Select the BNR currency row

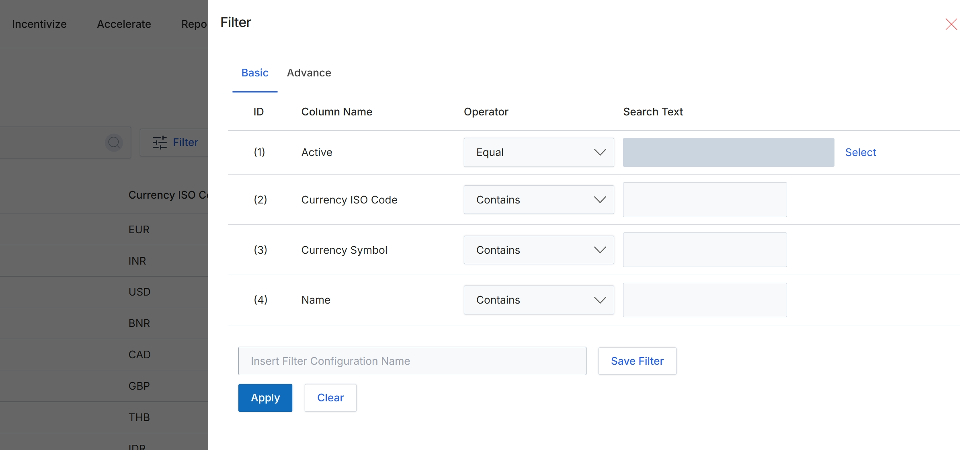pos(104,323)
